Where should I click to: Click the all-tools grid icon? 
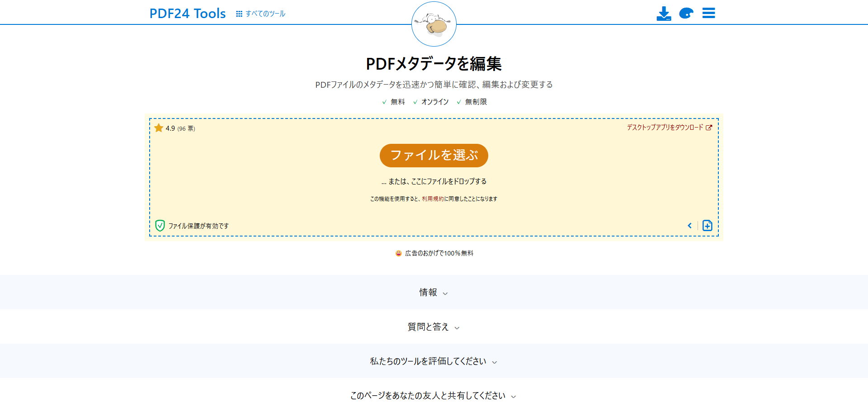coord(239,14)
